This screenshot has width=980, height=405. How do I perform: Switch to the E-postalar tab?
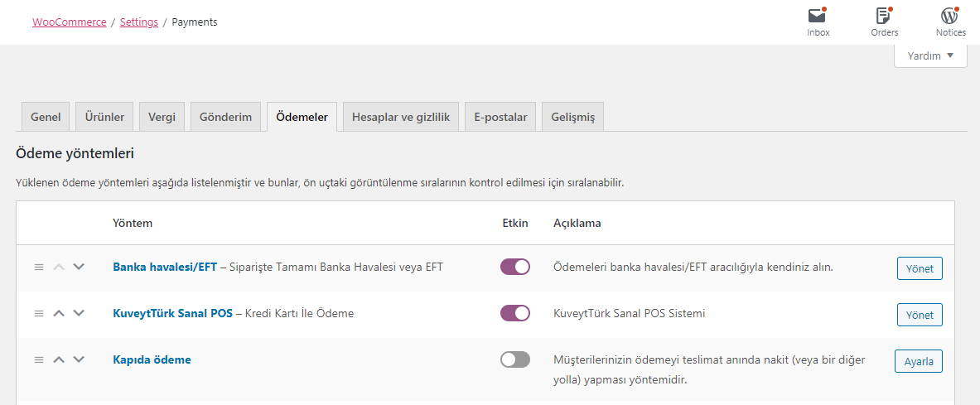[500, 117]
